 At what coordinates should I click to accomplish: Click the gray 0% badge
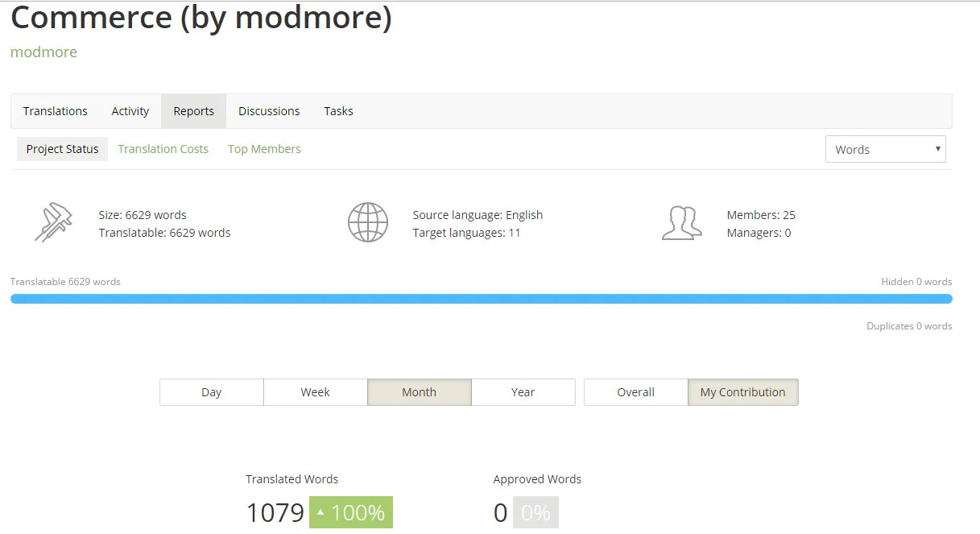click(x=535, y=512)
